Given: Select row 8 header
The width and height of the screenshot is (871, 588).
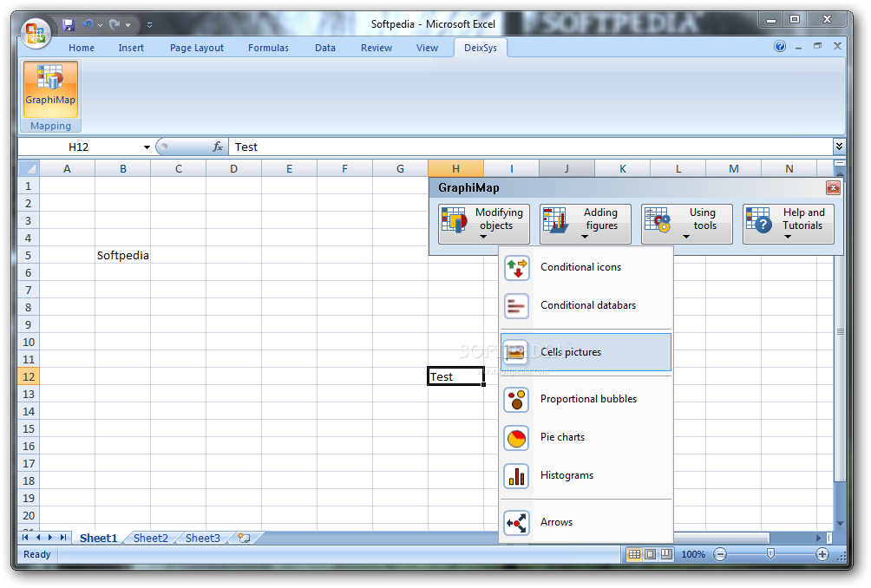Looking at the screenshot, I should pyautogui.click(x=29, y=307).
